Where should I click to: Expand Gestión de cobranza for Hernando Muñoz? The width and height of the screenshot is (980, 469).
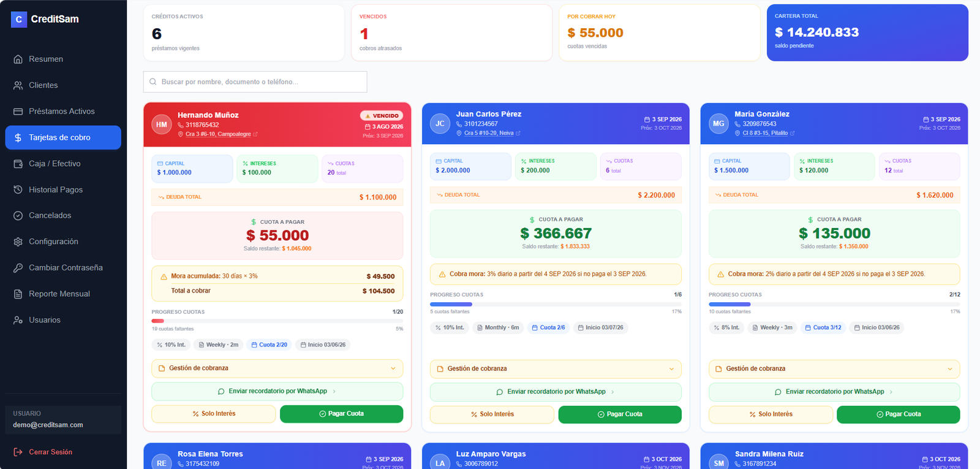coord(277,368)
